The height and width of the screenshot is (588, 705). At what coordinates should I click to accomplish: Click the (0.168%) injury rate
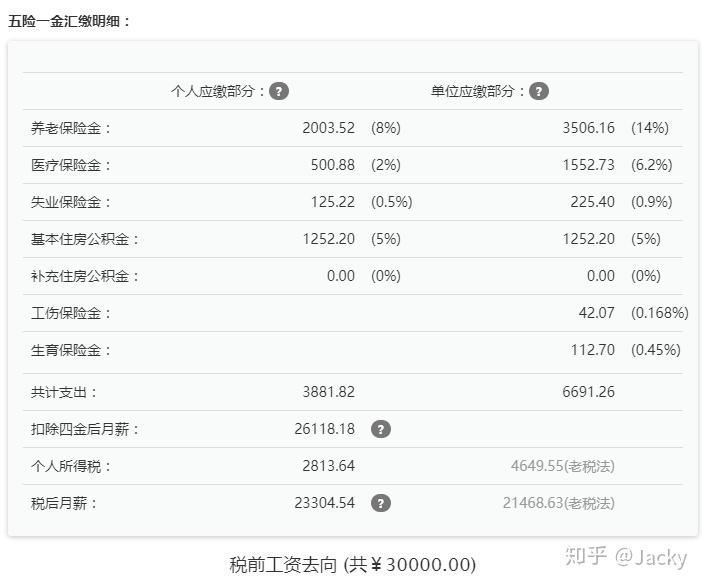(660, 313)
